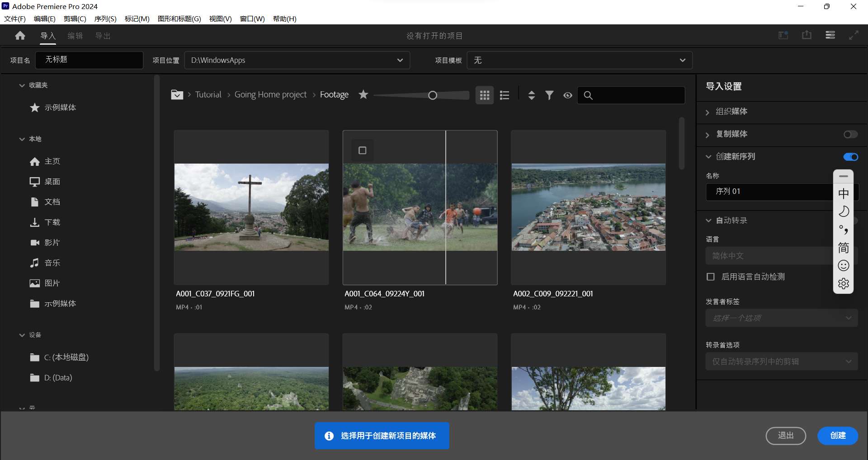Select the 导入 tab
868x460 pixels.
point(47,36)
